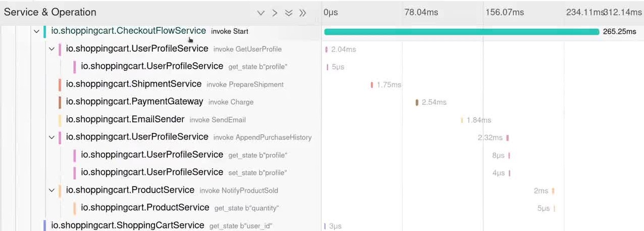644x231 pixels.
Task: Click the UserProfileService set_state profile row
Action: [152, 172]
